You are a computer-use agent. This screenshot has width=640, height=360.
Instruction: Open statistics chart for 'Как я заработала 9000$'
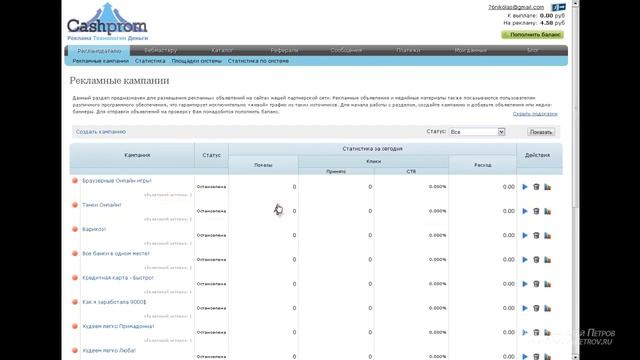(548, 308)
